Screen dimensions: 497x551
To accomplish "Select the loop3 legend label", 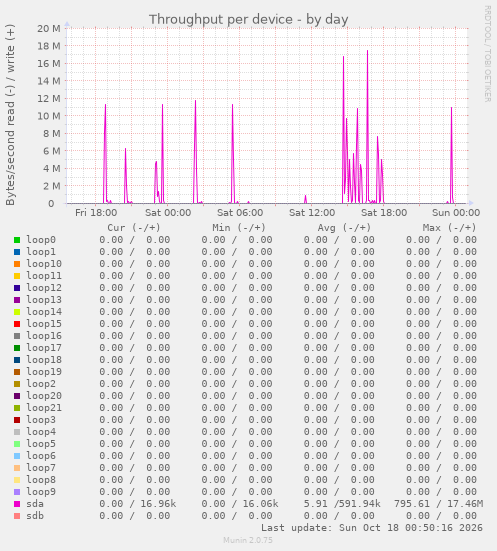I will [41, 420].
